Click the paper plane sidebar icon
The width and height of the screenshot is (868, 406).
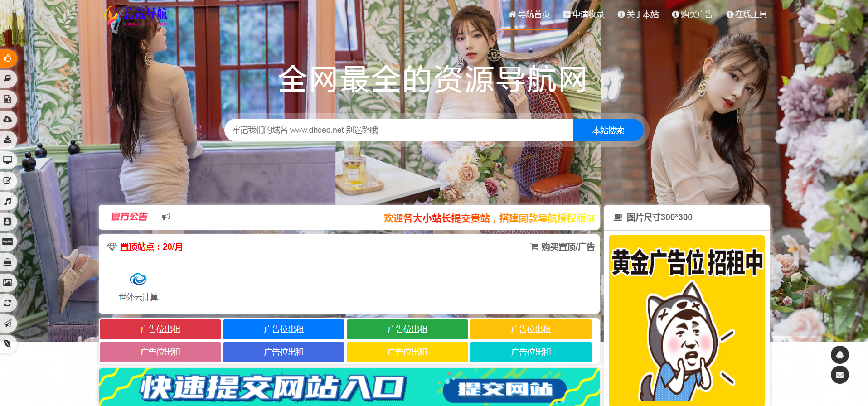(x=8, y=324)
